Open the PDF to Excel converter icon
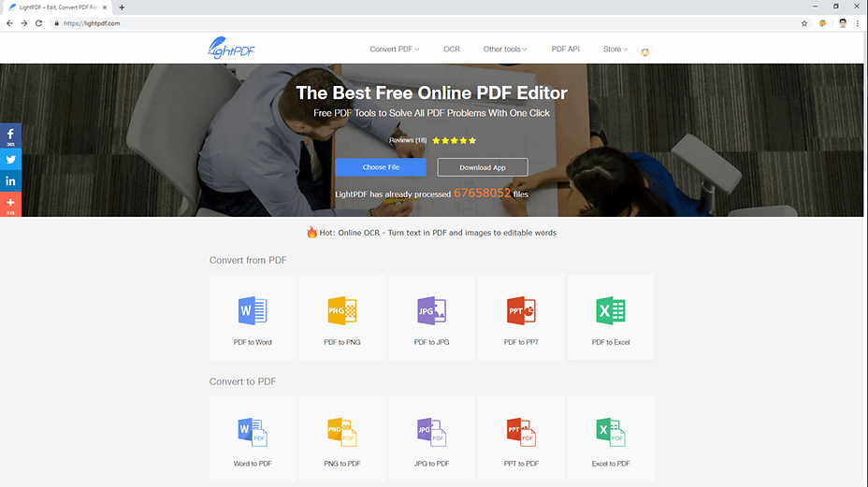Image resolution: width=868 pixels, height=487 pixels. click(x=611, y=310)
